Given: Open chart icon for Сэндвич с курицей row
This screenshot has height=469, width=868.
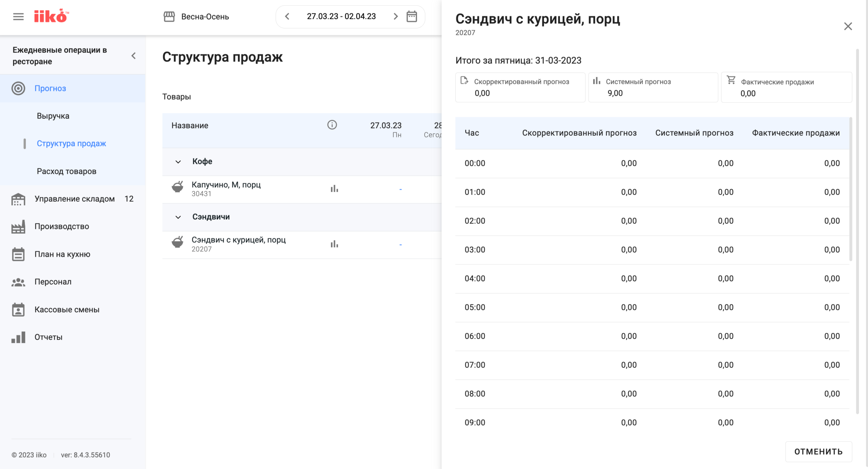Looking at the screenshot, I should click(334, 244).
